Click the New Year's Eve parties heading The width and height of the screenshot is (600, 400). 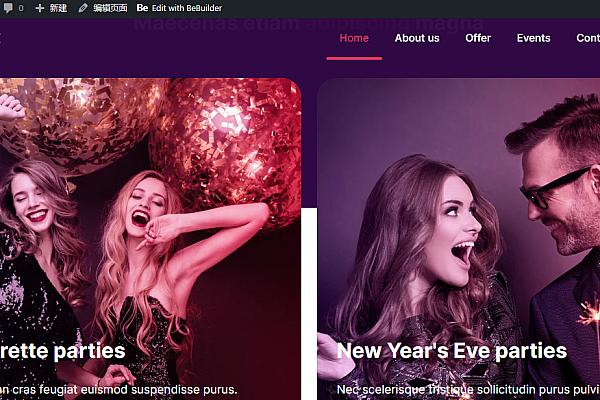(x=451, y=351)
